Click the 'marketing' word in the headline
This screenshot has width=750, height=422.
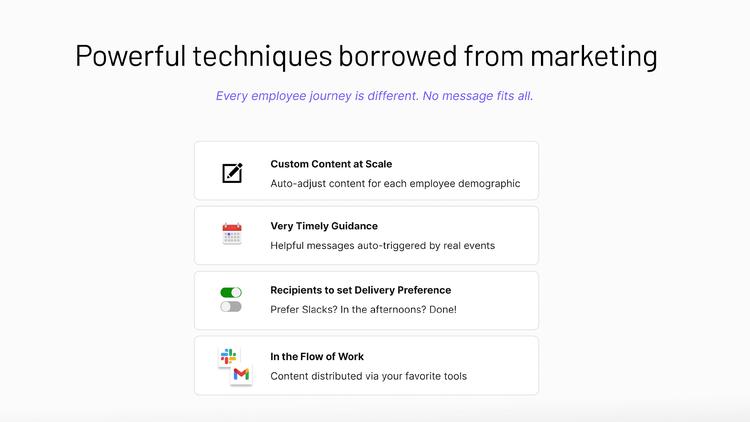tap(594, 57)
